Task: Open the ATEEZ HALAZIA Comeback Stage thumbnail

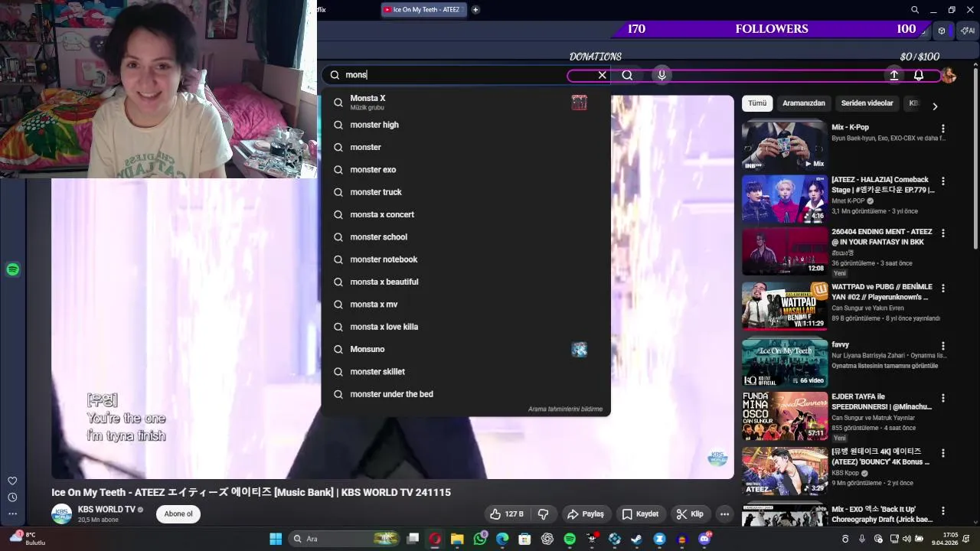Action: (x=785, y=199)
